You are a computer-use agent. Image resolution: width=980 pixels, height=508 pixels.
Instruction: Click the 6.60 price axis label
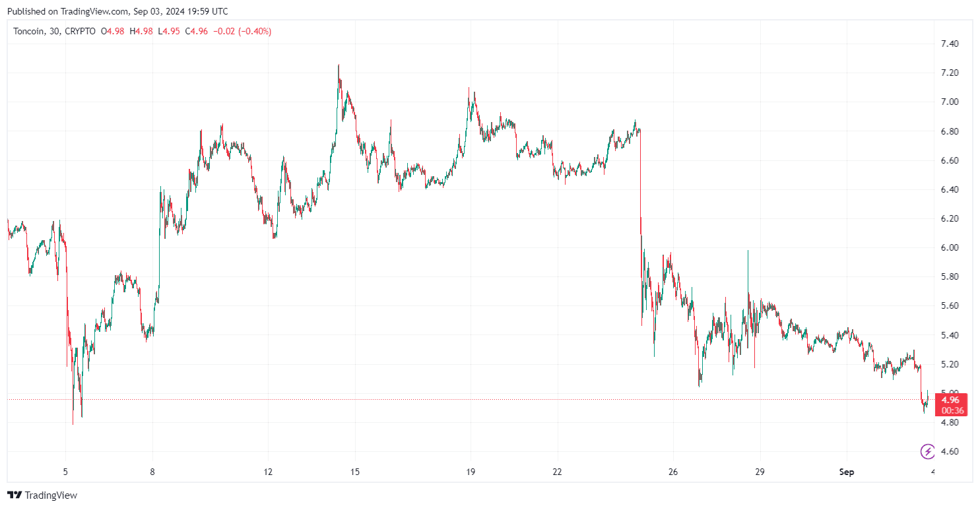(x=950, y=160)
